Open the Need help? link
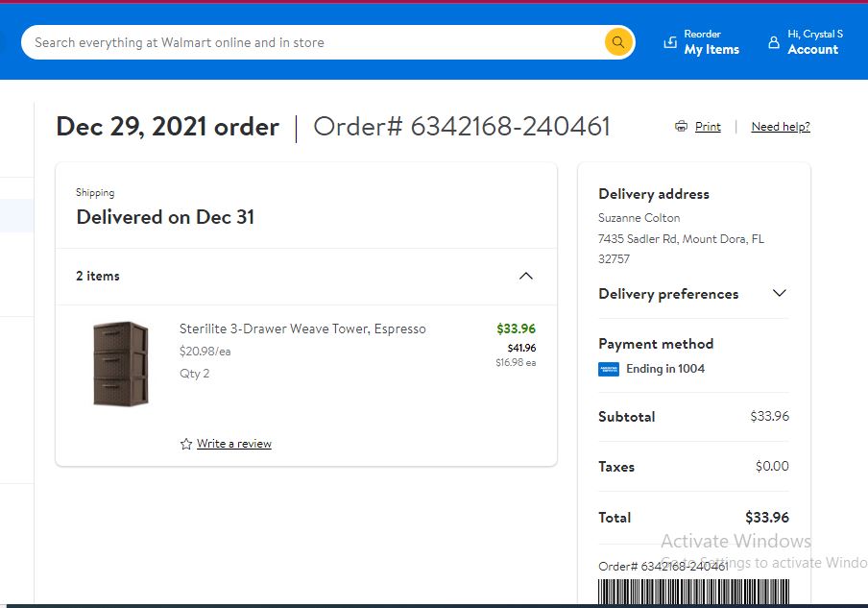 tap(781, 126)
